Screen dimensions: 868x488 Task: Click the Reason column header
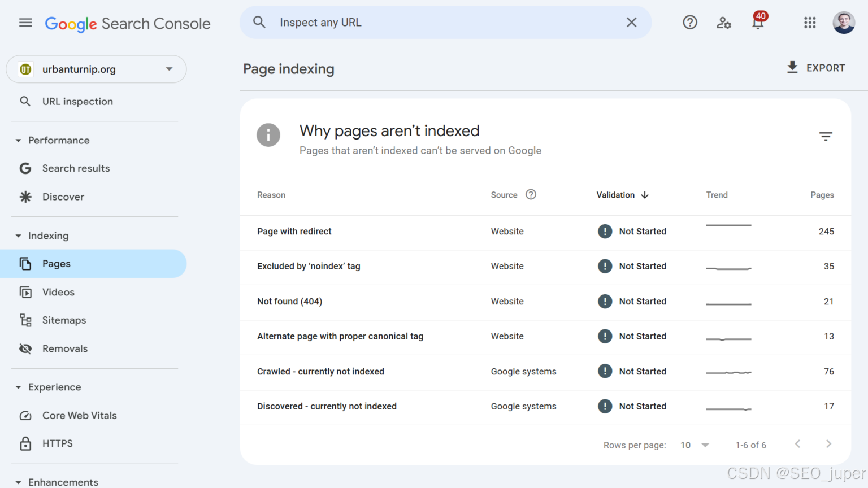[x=271, y=195]
